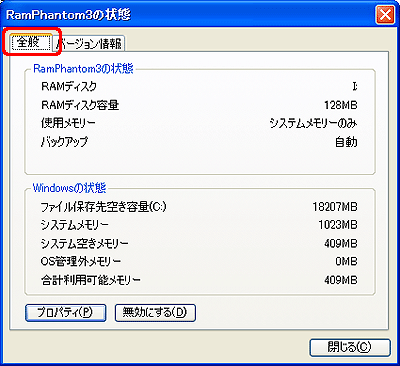Click the 合計利用可能メモリー label
Screen dimensions: 400x366
pos(91,280)
